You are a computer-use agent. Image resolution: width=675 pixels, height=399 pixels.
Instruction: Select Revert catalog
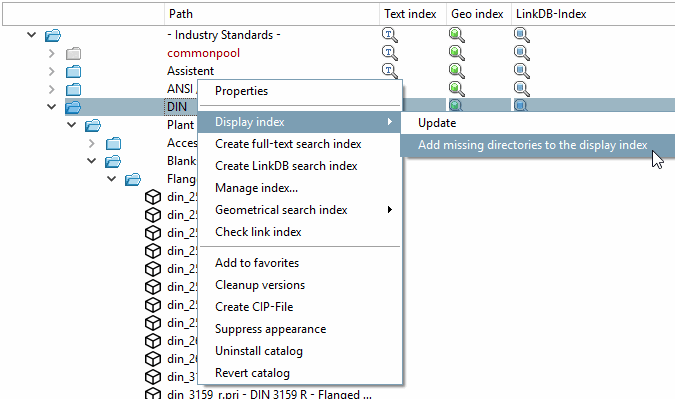(x=300, y=373)
